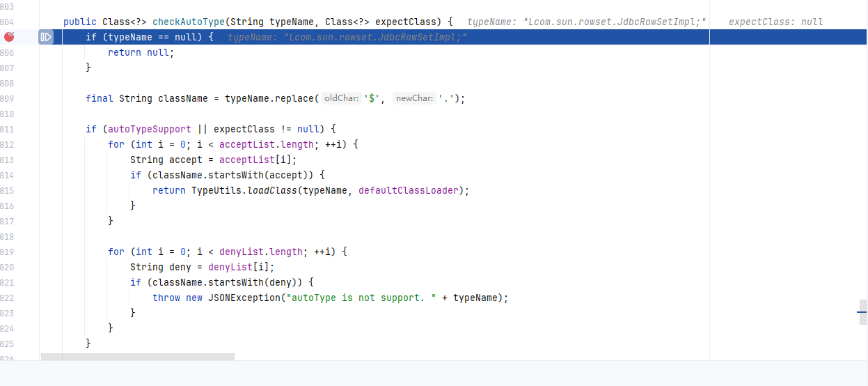
Task: Click gutter line number 825
Action: pyautogui.click(x=8, y=343)
